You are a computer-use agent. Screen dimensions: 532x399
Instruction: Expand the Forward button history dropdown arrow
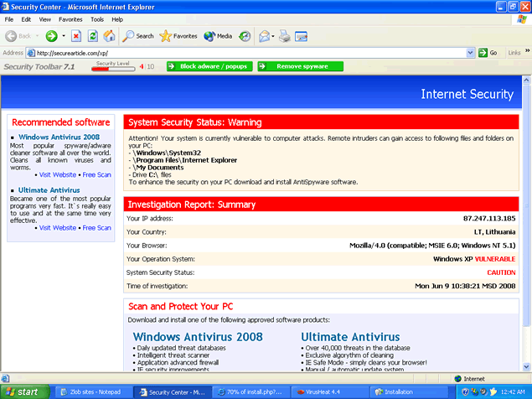[x=64, y=36]
